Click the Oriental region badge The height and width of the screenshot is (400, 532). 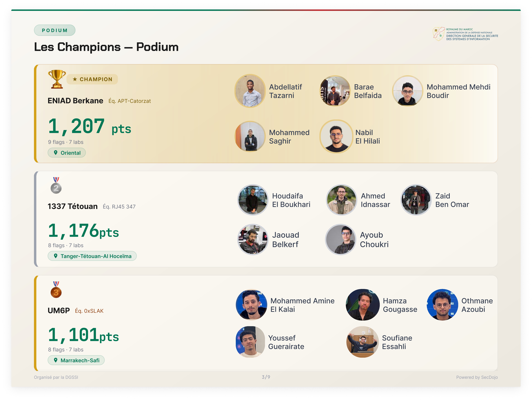(67, 153)
